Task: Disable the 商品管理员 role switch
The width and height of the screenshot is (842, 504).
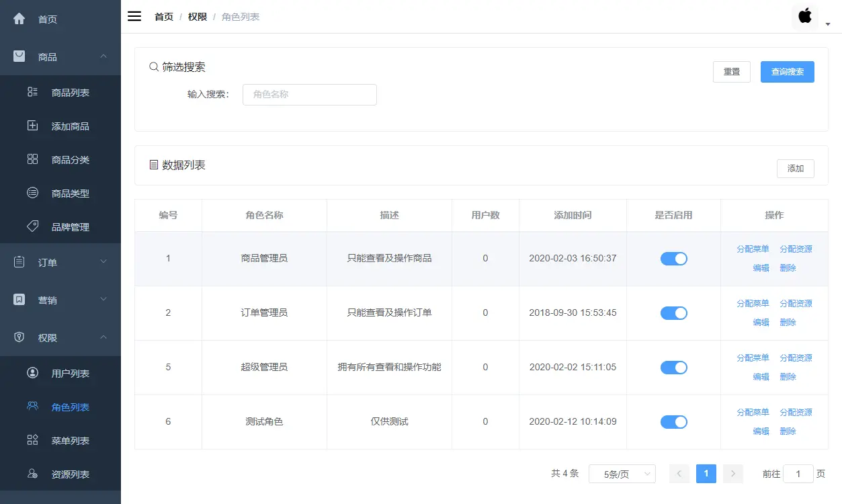Action: [673, 259]
